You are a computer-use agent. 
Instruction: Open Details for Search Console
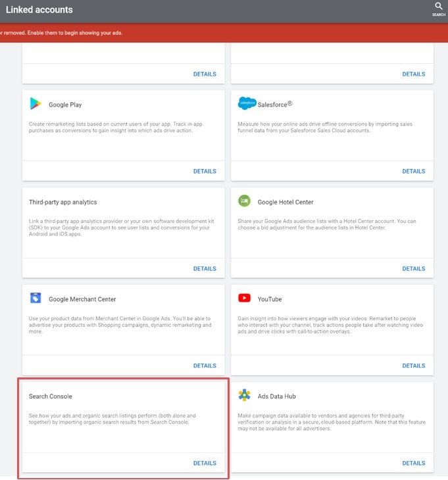(x=205, y=463)
